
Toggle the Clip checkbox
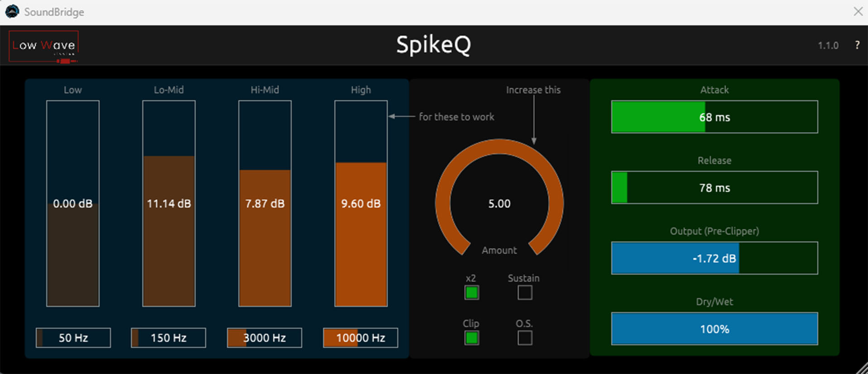point(471,338)
